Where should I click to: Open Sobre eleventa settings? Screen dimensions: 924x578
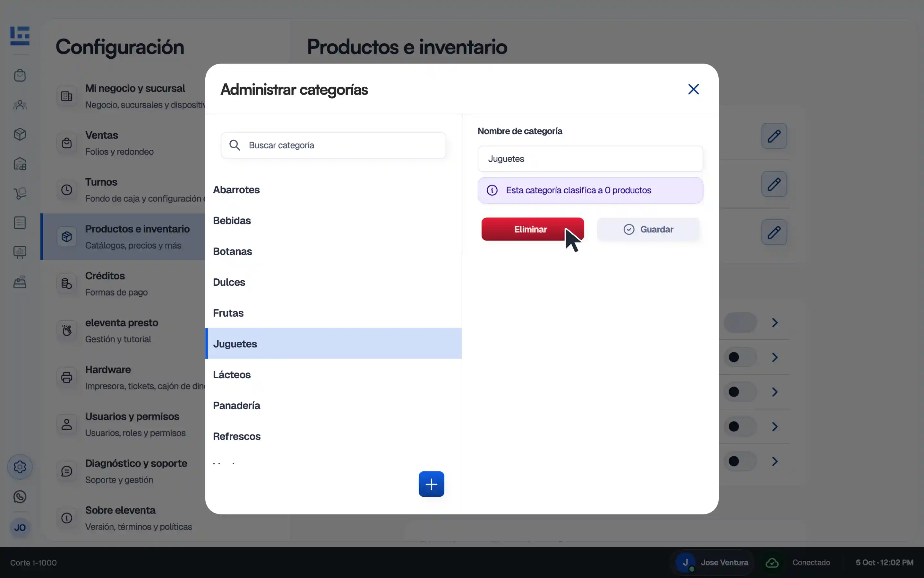pyautogui.click(x=123, y=518)
